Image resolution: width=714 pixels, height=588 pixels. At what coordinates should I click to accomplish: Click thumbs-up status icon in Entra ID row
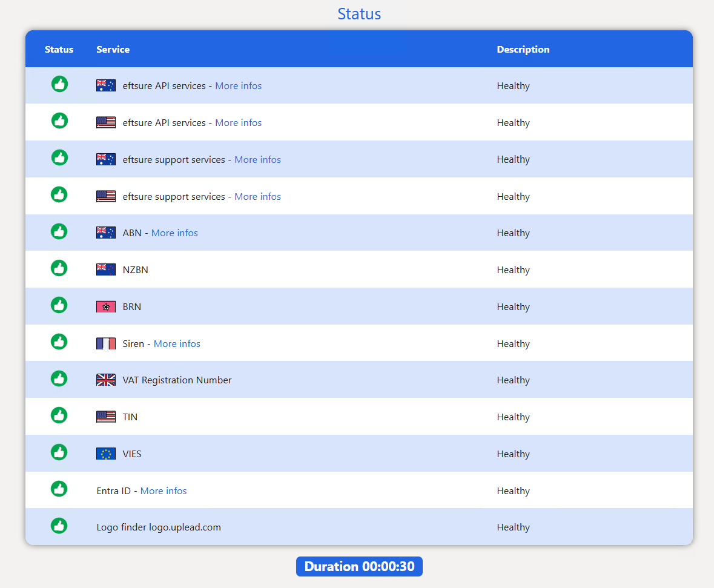(x=59, y=489)
